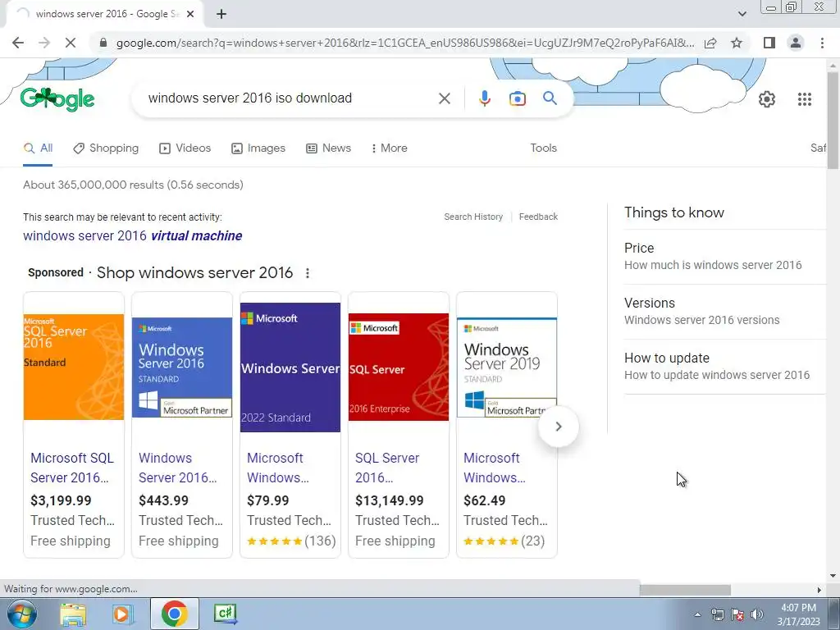The height and width of the screenshot is (630, 840).
Task: Expand How to update topic
Action: tap(724, 367)
